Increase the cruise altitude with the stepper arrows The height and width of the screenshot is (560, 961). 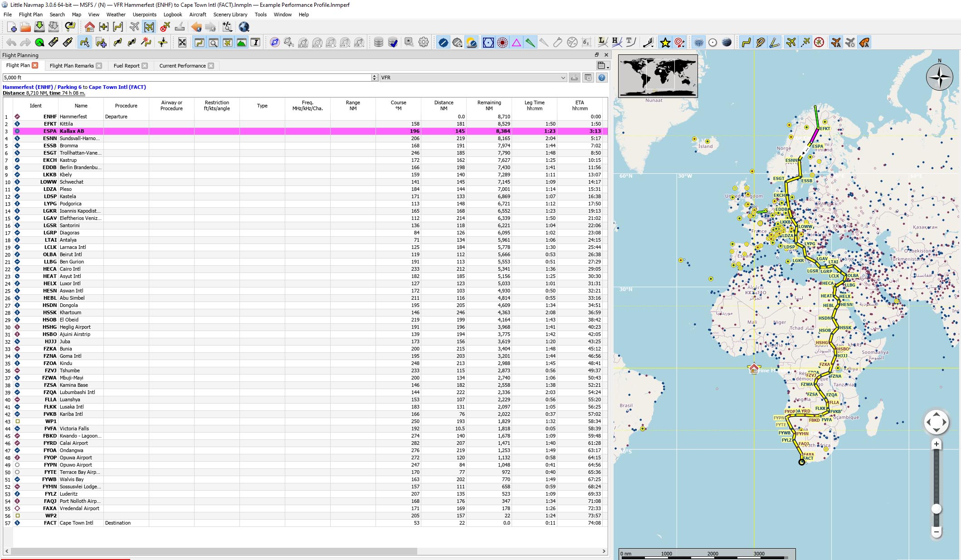(x=375, y=76)
